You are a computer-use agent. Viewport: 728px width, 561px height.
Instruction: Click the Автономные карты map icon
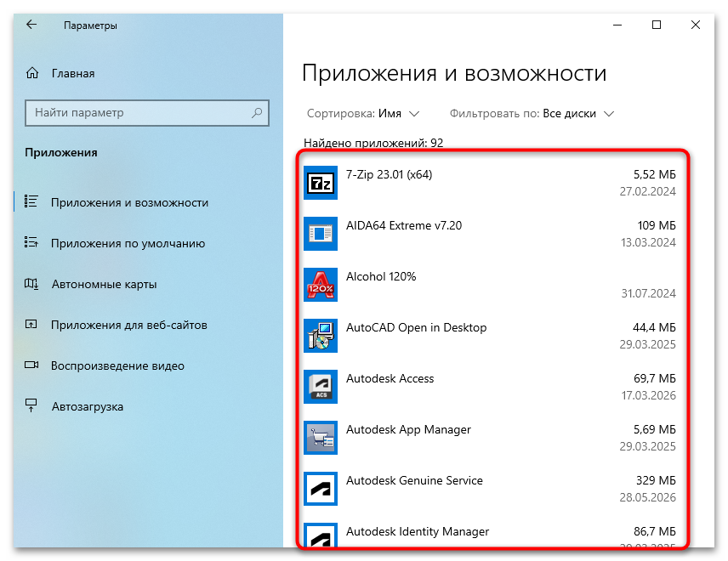pos(31,284)
